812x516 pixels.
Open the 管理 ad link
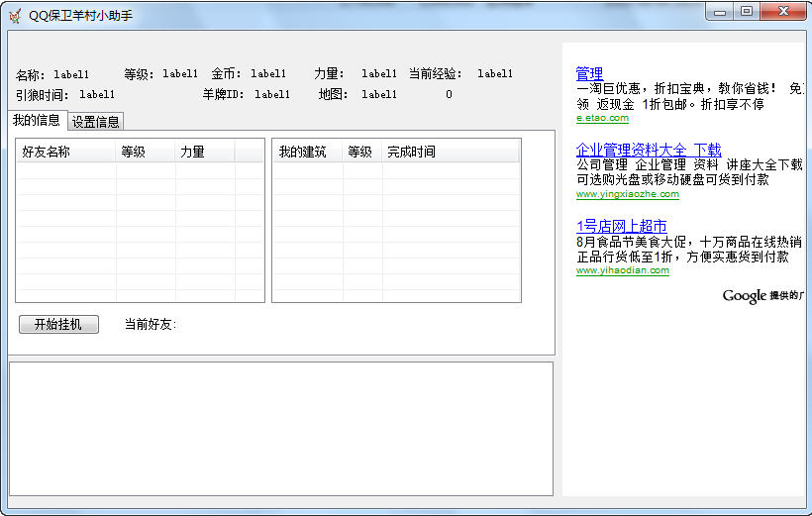tap(589, 73)
